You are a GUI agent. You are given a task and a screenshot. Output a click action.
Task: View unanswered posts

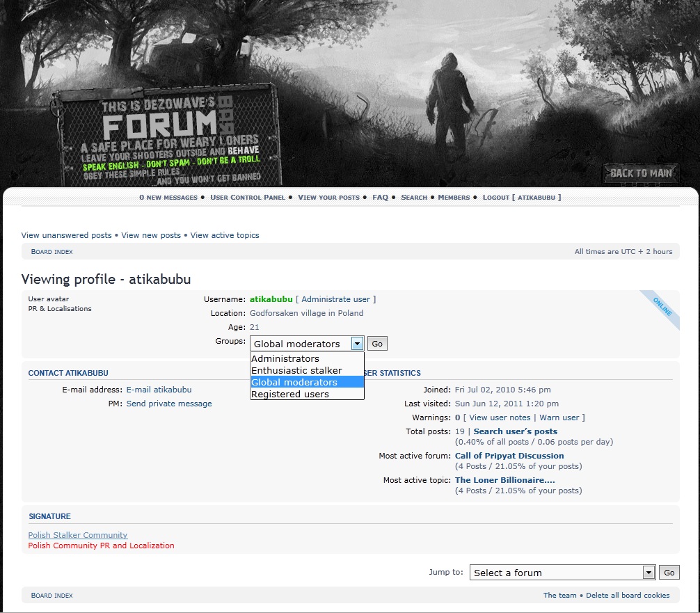(x=67, y=235)
